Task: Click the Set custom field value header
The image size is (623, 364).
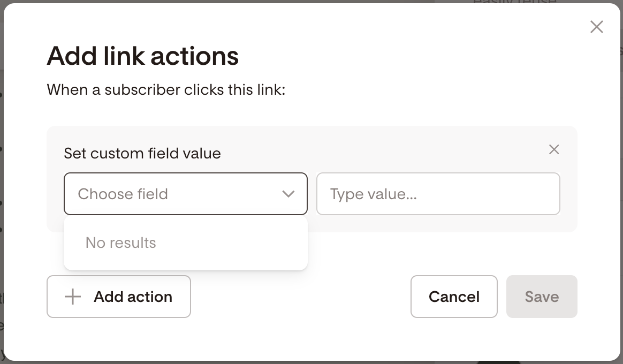Action: [142, 153]
